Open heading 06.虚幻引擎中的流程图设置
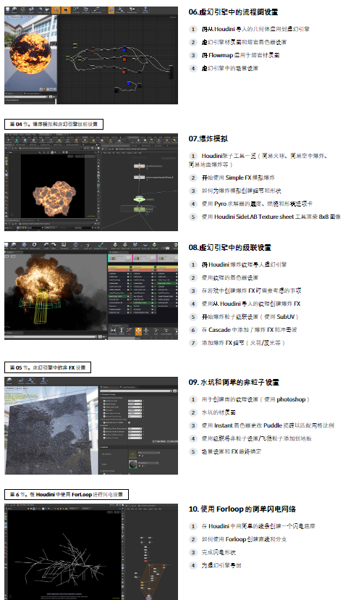 (233, 12)
